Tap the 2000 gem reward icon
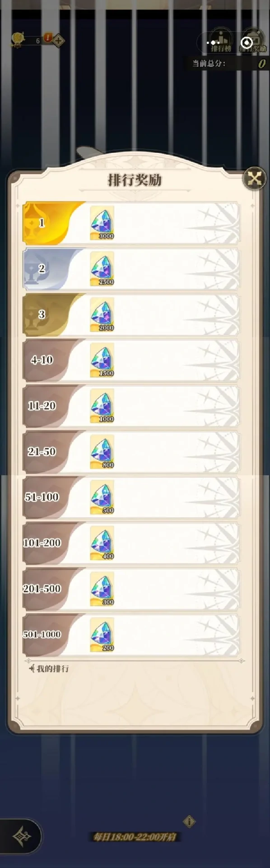Screen dimensions: 270x868 click(102, 314)
